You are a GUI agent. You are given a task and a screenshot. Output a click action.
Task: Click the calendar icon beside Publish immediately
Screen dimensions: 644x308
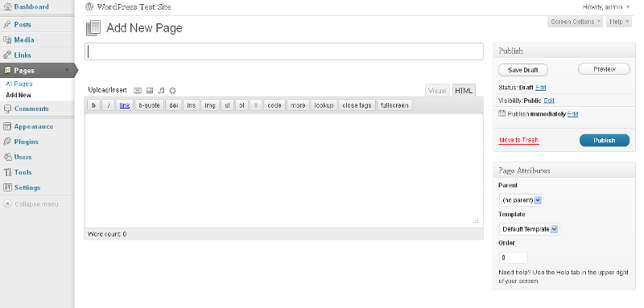coord(502,113)
